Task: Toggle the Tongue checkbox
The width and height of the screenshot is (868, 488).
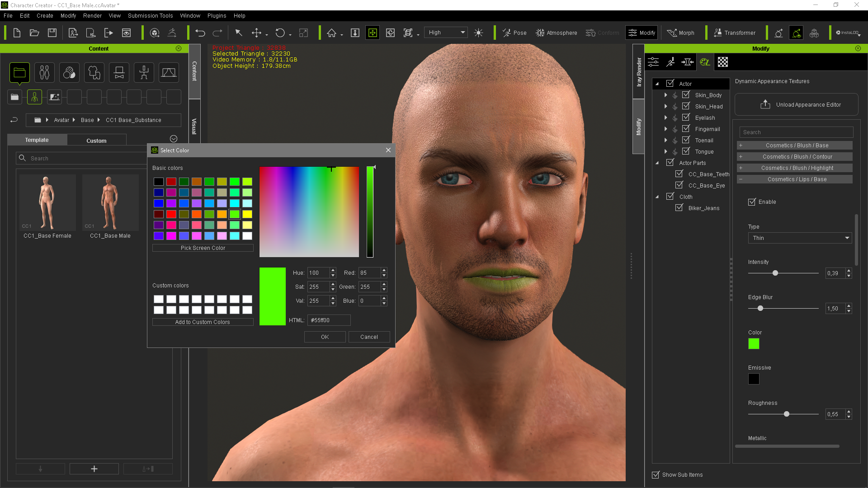Action: 686,151
